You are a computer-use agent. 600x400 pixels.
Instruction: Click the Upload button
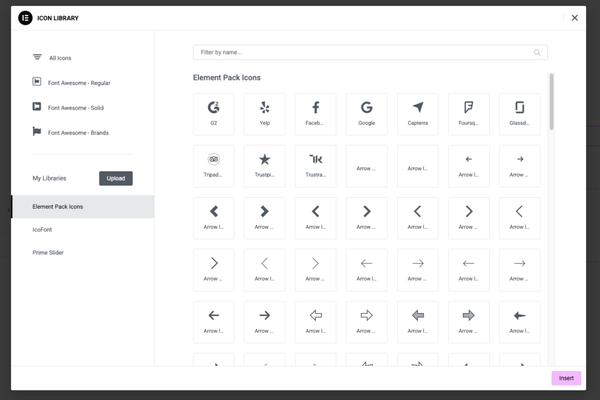tap(116, 178)
